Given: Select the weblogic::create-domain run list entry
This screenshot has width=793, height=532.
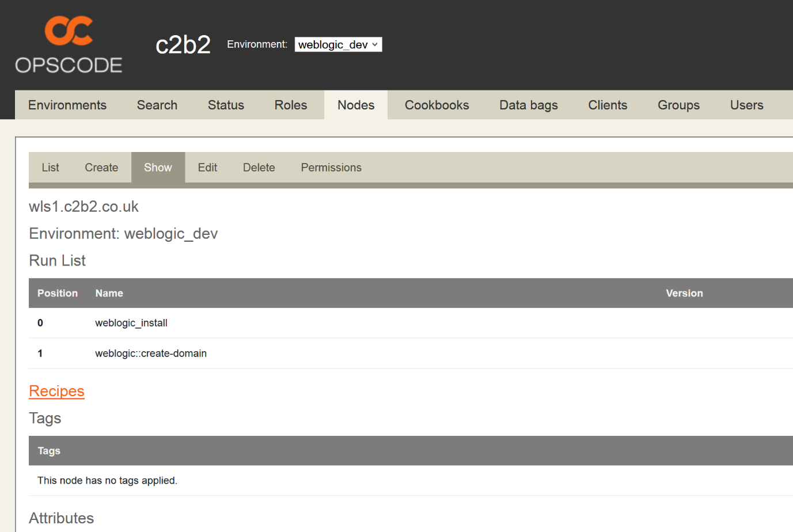Looking at the screenshot, I should click(151, 353).
